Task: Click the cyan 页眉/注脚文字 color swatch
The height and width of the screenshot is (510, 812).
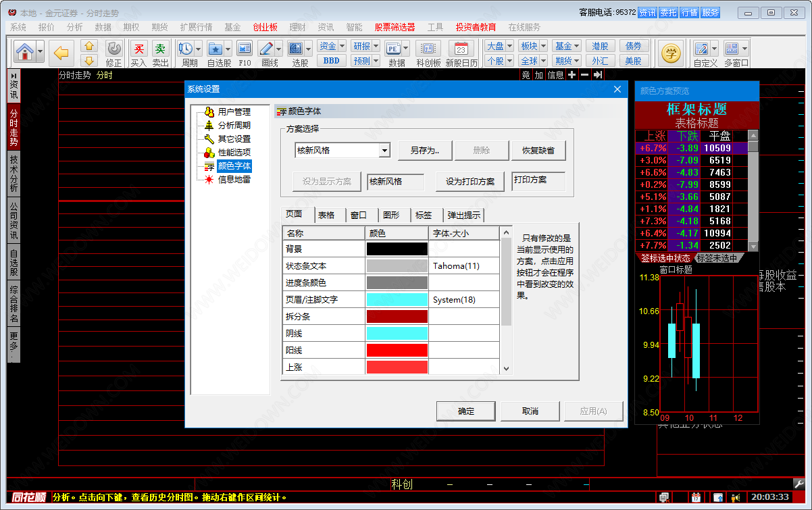Action: pos(397,300)
